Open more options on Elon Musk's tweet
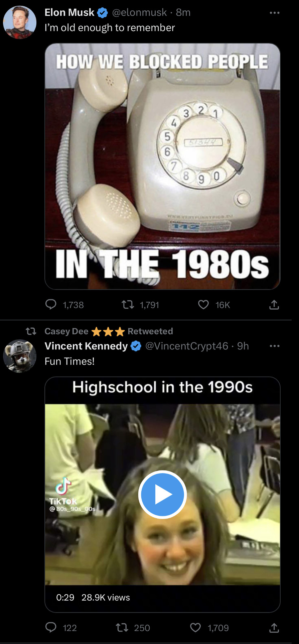 274,13
